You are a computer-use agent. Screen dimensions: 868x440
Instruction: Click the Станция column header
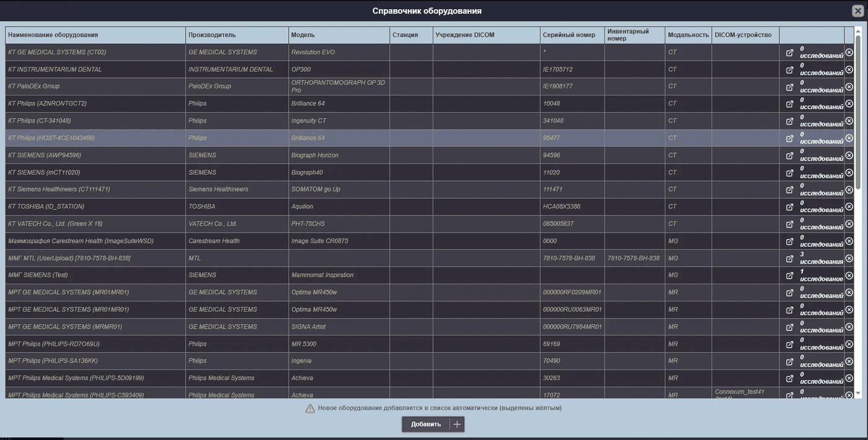point(411,35)
